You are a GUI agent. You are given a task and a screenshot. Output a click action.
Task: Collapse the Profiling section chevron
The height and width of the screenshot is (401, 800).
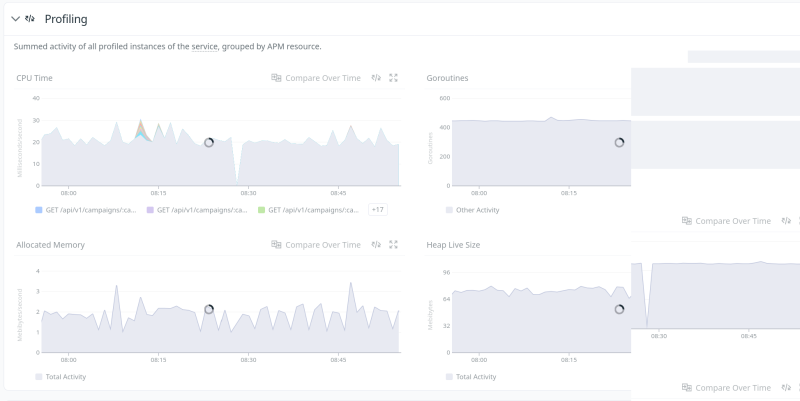tap(15, 18)
